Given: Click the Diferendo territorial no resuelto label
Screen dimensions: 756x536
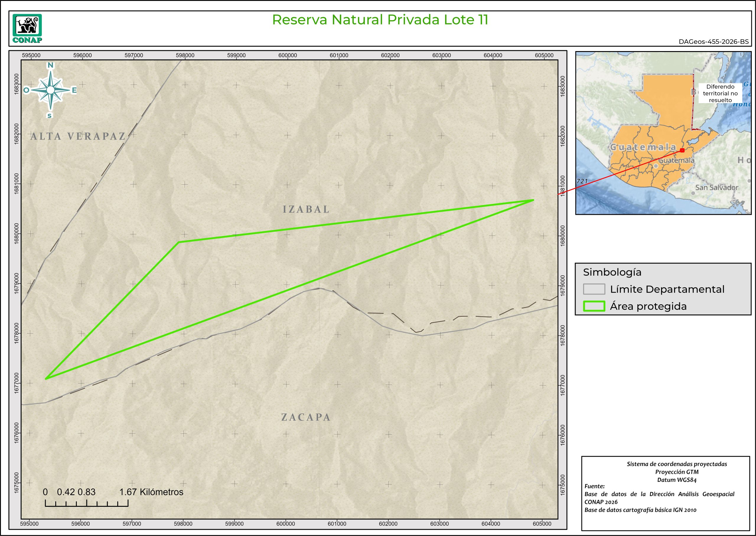Looking at the screenshot, I should [x=720, y=93].
